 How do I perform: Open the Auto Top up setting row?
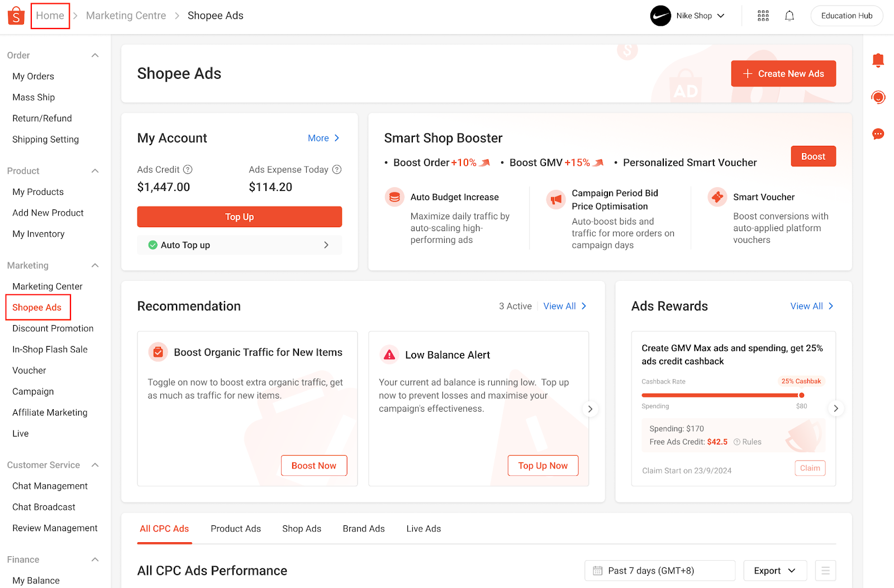pos(239,245)
